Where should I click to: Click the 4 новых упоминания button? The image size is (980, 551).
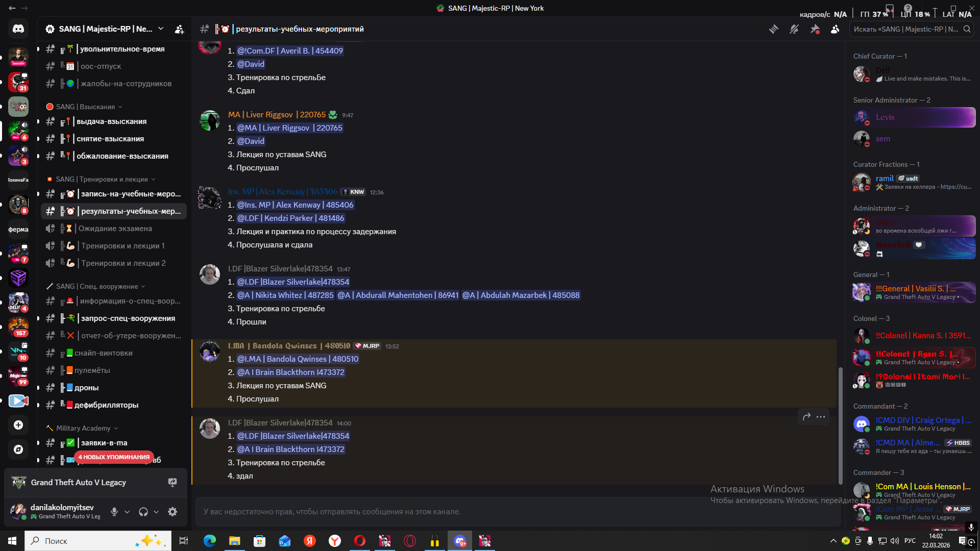point(114,457)
